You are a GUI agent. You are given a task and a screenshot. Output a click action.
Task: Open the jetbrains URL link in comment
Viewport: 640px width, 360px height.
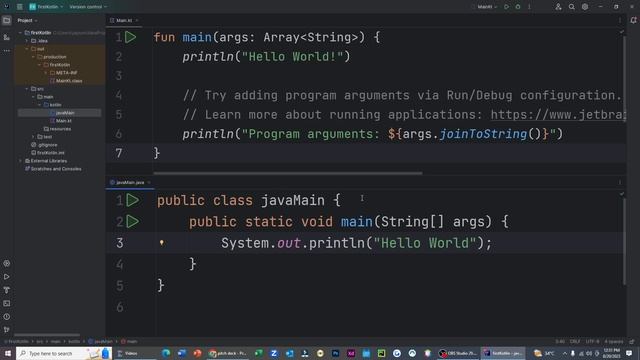pyautogui.click(x=558, y=115)
